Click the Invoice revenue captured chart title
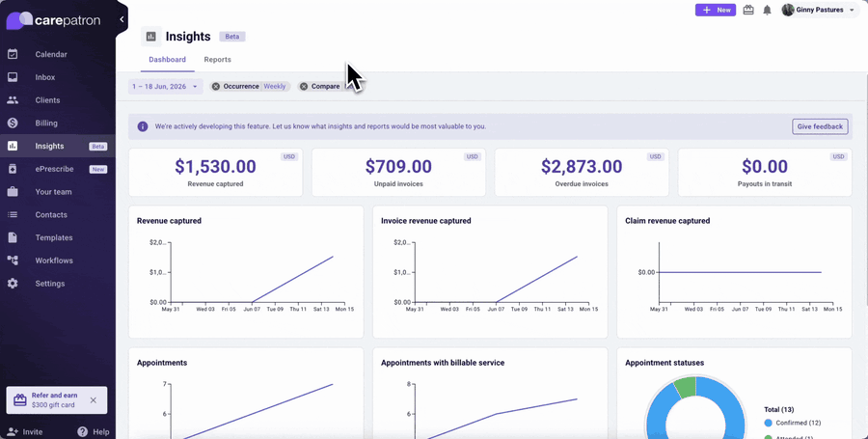Viewport: 868px width, 439px height. click(425, 220)
